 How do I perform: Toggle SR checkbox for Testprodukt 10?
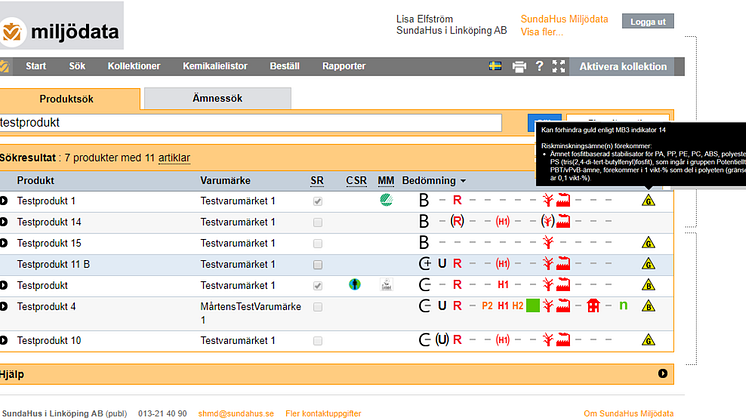[317, 341]
